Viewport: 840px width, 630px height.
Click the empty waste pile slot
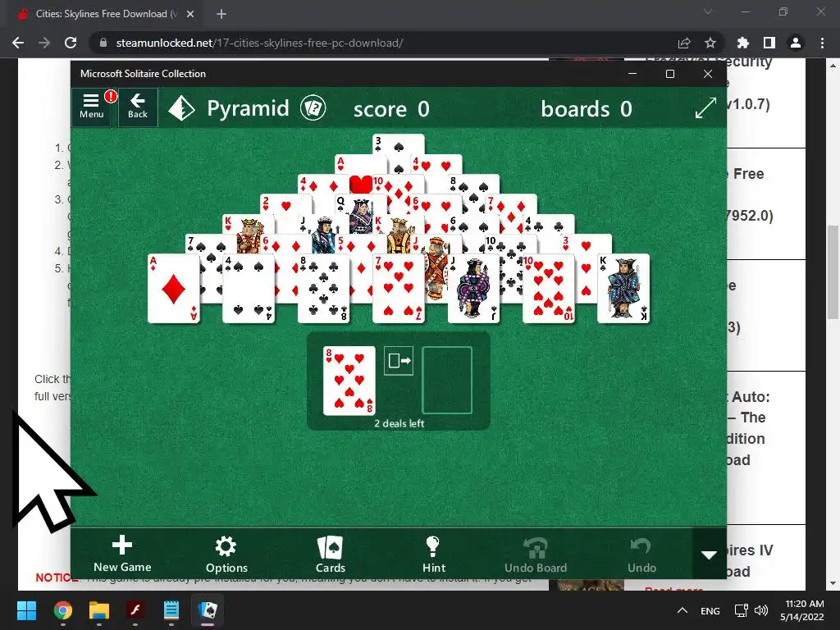click(x=447, y=381)
